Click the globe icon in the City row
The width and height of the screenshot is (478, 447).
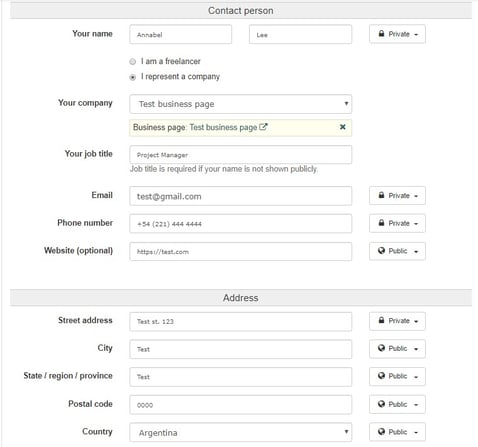pyautogui.click(x=381, y=348)
